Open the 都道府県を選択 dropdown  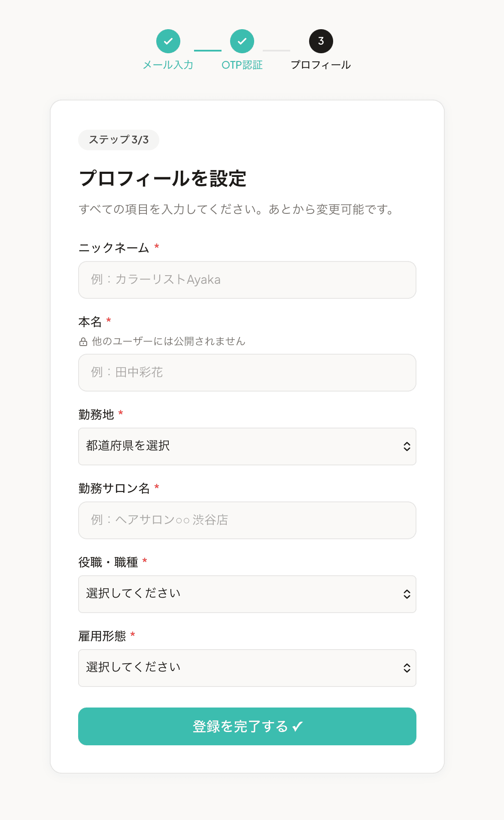247,446
